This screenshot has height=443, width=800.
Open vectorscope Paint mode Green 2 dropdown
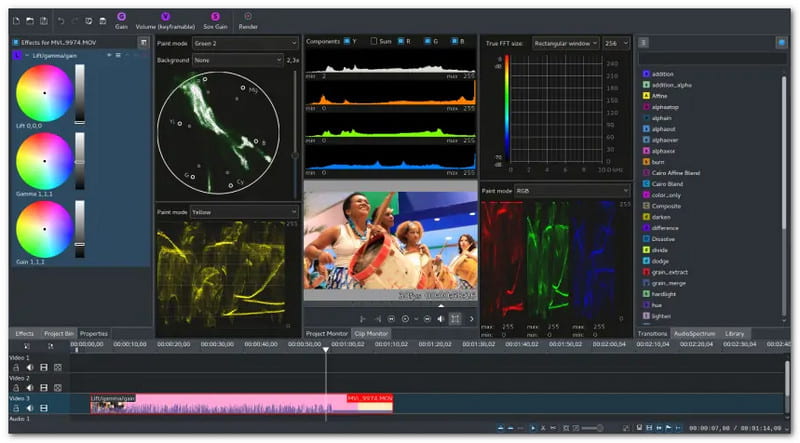pyautogui.click(x=245, y=43)
